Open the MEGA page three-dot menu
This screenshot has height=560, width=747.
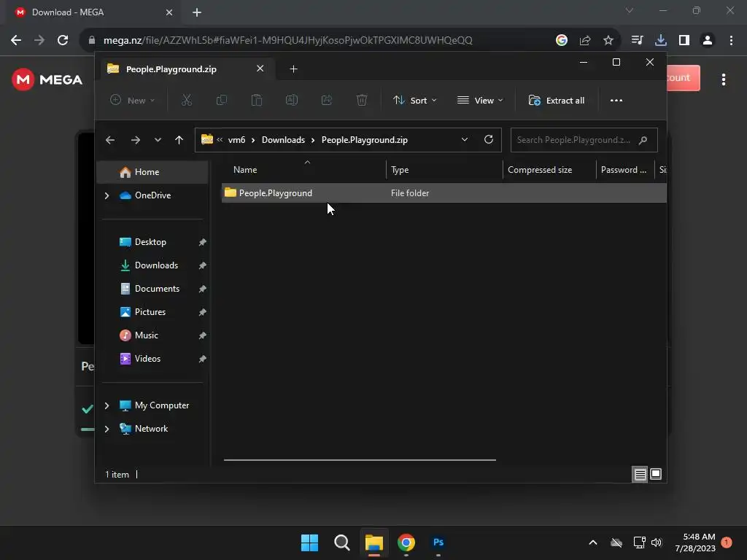coord(724,79)
